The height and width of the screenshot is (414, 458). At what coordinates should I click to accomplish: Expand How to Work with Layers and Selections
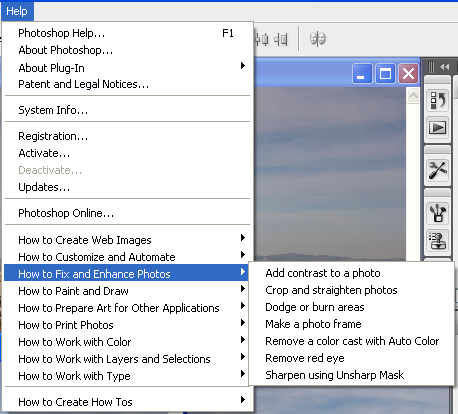tap(127, 359)
